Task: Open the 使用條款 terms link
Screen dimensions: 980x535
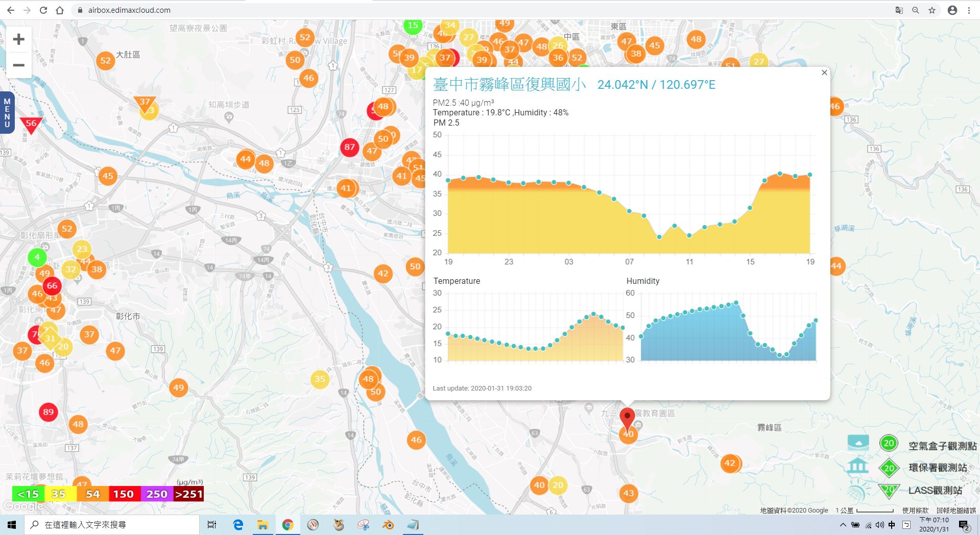Action: click(x=915, y=510)
